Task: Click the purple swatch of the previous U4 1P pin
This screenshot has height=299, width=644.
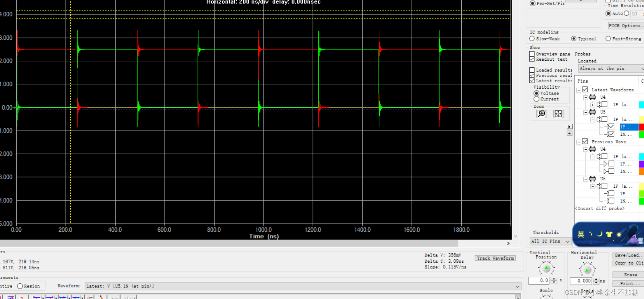Action: point(642,164)
